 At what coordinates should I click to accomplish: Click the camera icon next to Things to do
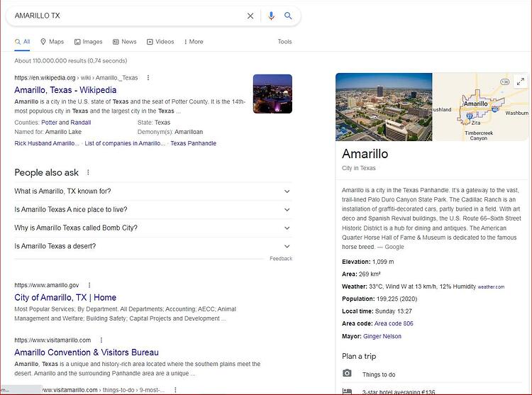click(x=347, y=373)
